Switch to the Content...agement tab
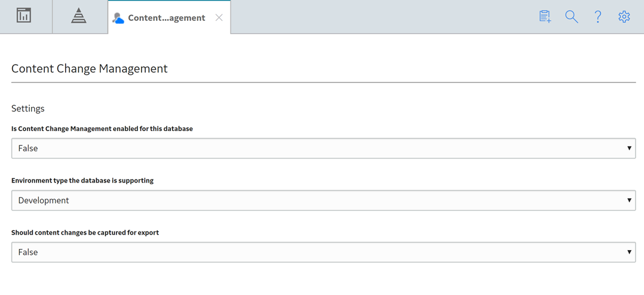Viewport: 644px width, 295px height. (166, 18)
